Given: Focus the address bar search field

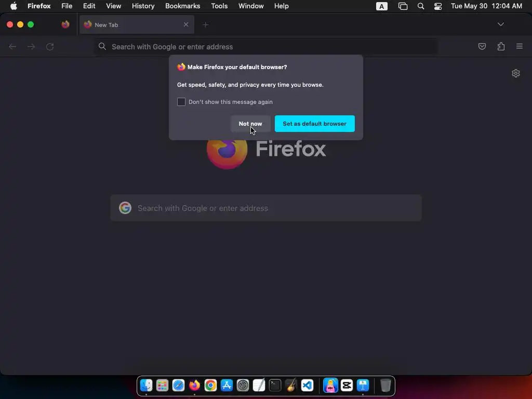Looking at the screenshot, I should [x=265, y=46].
